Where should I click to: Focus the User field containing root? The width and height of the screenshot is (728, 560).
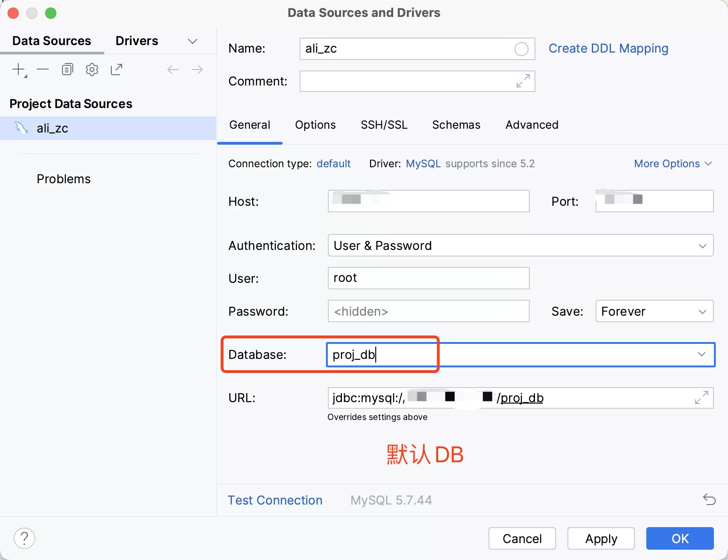429,278
